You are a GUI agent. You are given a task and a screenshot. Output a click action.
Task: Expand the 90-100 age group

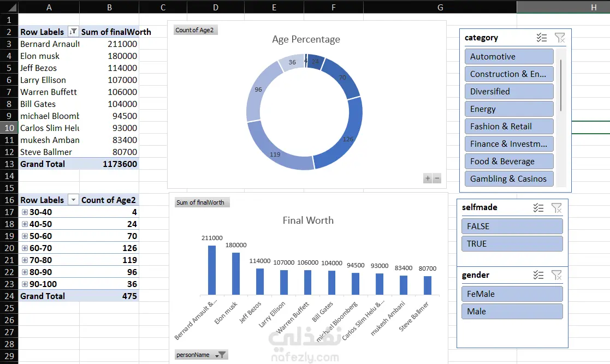pyautogui.click(x=25, y=284)
